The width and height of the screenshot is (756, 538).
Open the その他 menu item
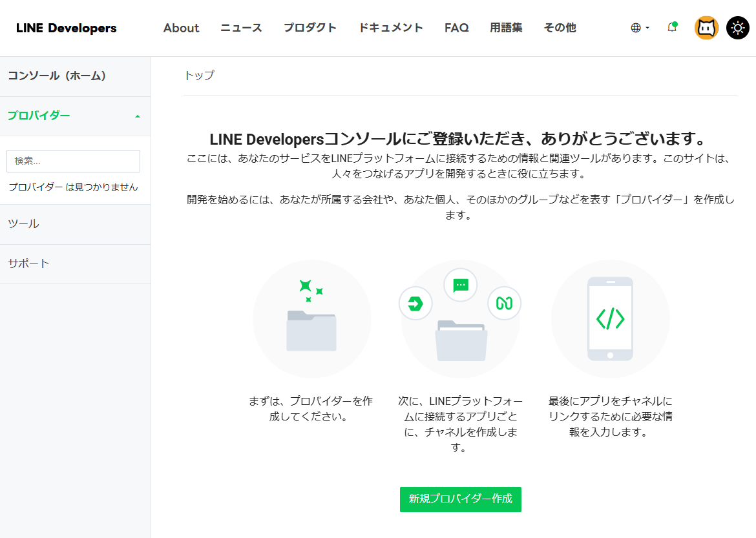pyautogui.click(x=560, y=28)
